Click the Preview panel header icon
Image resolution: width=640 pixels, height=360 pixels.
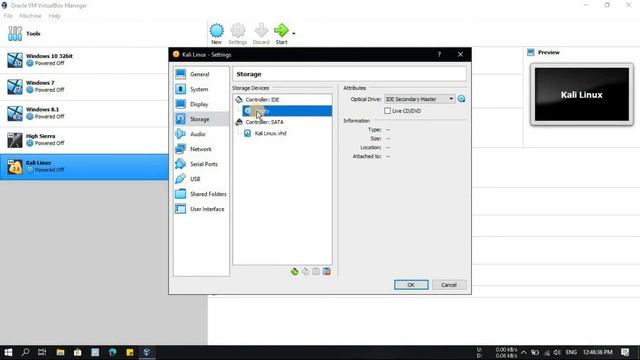tap(531, 52)
